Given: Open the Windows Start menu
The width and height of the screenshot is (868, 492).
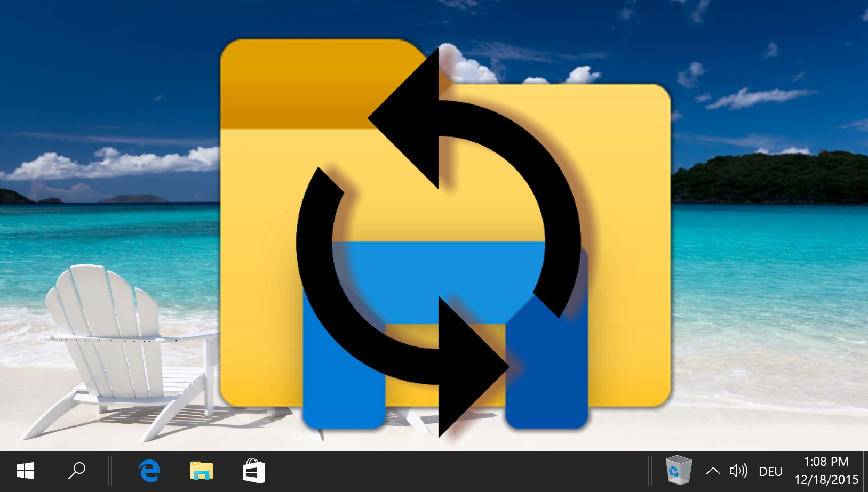Looking at the screenshot, I should tap(26, 471).
